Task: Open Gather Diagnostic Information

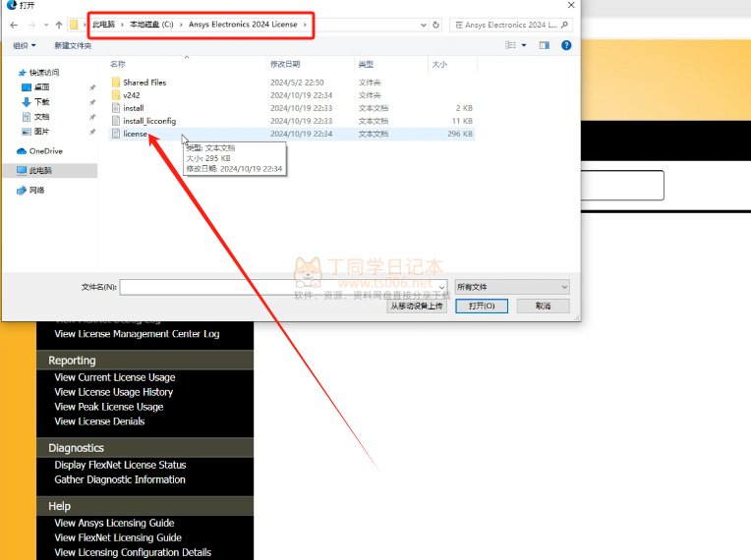Action: tap(120, 480)
